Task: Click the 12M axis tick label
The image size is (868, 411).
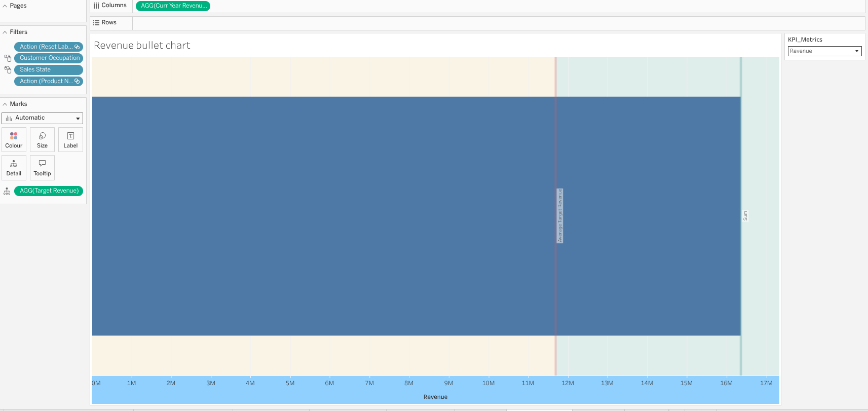Action: [568, 383]
